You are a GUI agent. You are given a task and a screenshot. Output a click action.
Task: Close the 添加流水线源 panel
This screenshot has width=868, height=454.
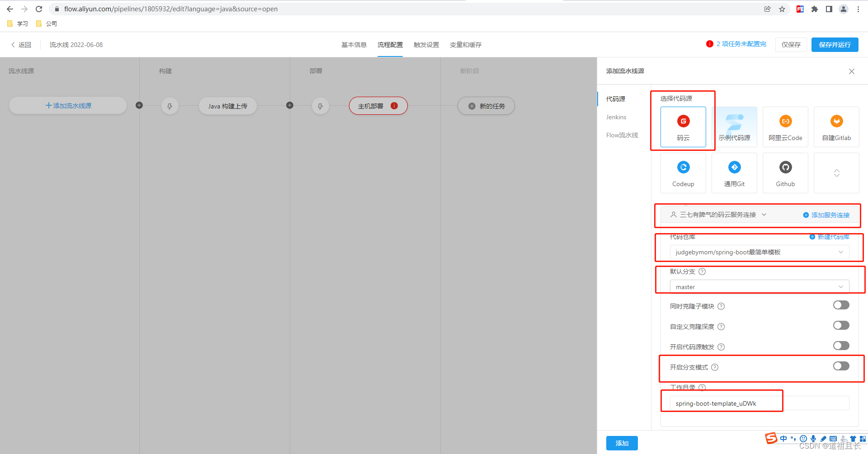(x=852, y=71)
